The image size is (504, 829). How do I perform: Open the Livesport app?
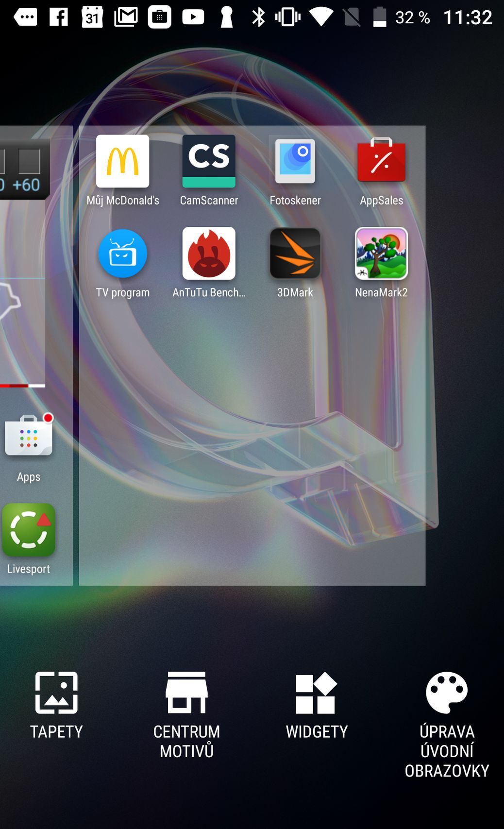29,530
